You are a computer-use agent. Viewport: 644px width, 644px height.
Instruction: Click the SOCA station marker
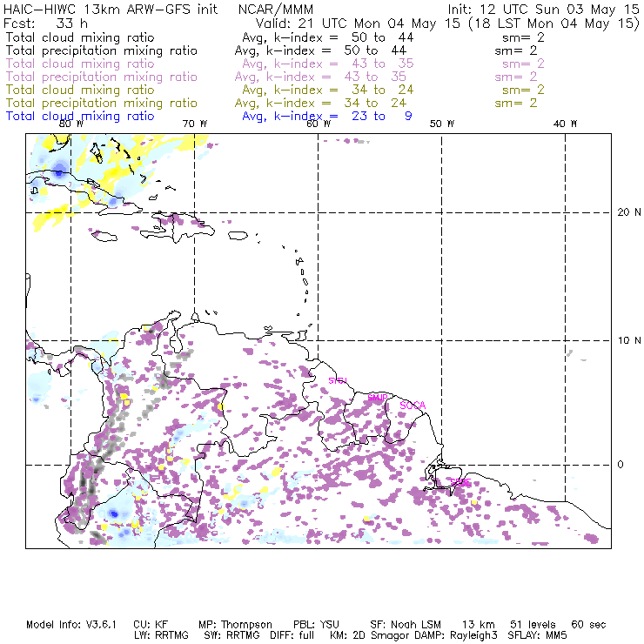[x=413, y=406]
